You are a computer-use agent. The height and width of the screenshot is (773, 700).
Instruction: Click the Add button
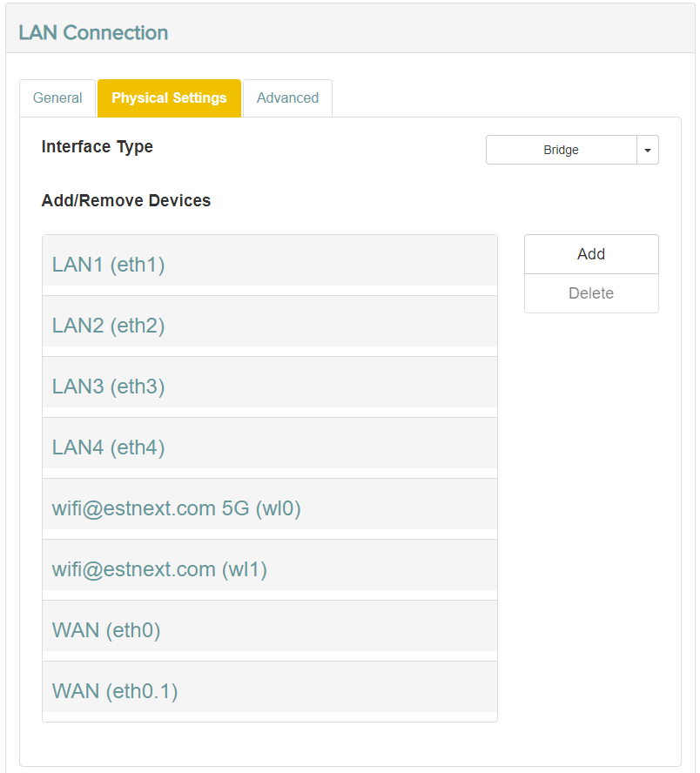pos(591,254)
